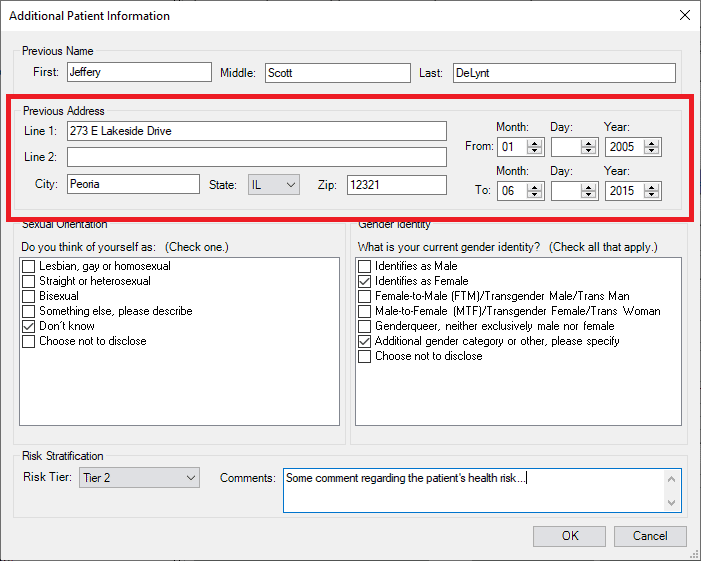Enable Choose not to disclose gender identity
Viewport: 701px width, 561px height.
coord(365,356)
